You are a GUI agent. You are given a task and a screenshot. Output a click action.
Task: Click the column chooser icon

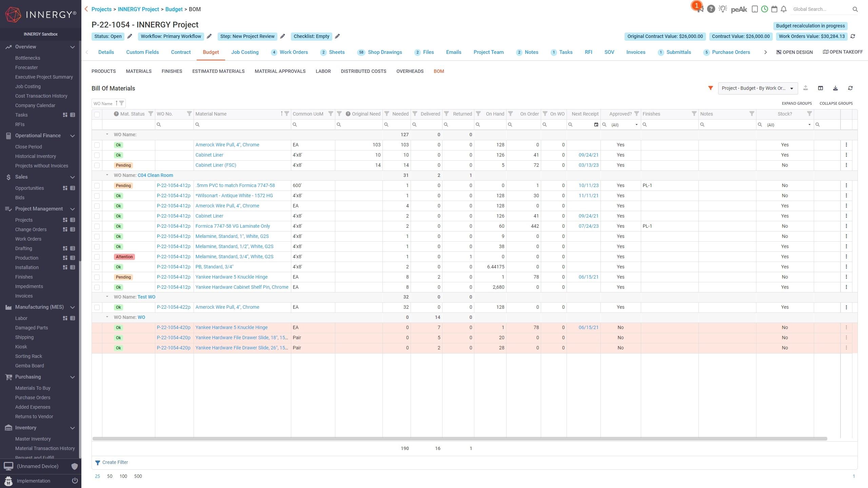[x=820, y=88]
